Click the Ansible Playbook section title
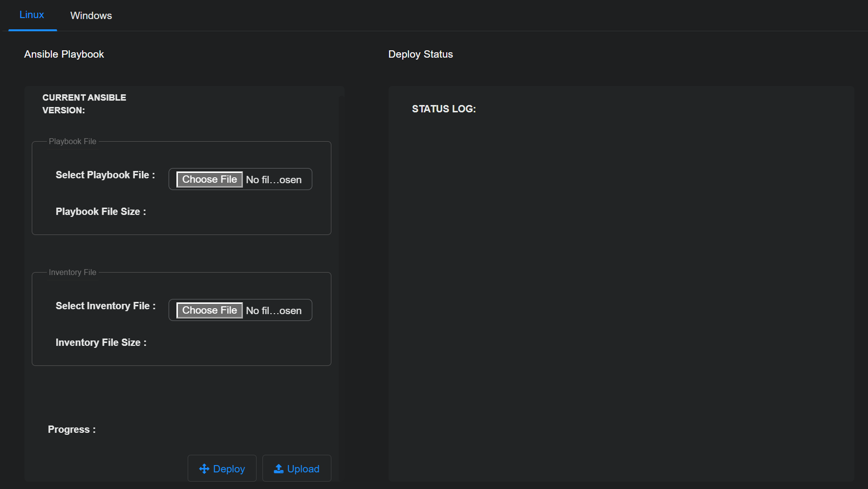The width and height of the screenshot is (868, 489). click(64, 54)
